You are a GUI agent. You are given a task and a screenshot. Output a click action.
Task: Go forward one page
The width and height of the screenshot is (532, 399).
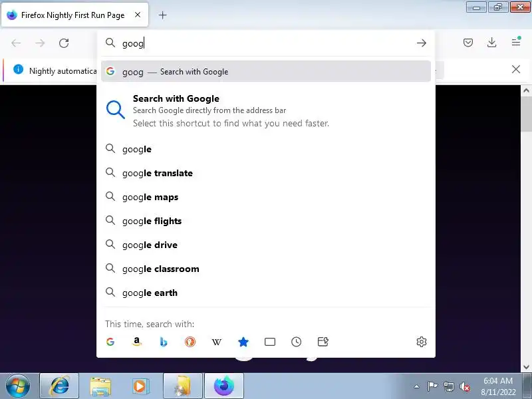[40, 43]
